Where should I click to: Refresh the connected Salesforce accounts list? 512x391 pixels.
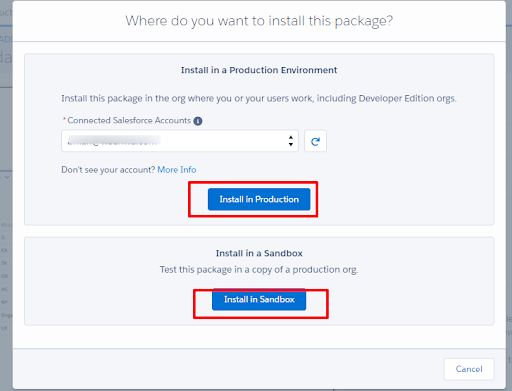tap(315, 141)
